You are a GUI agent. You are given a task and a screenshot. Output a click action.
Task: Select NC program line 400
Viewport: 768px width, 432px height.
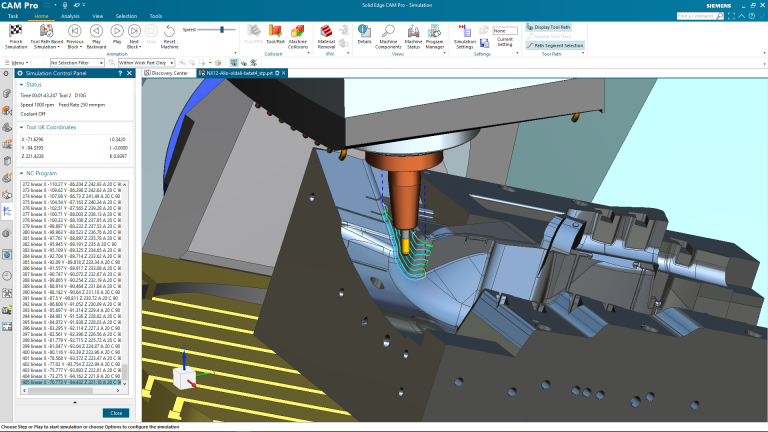point(72,352)
